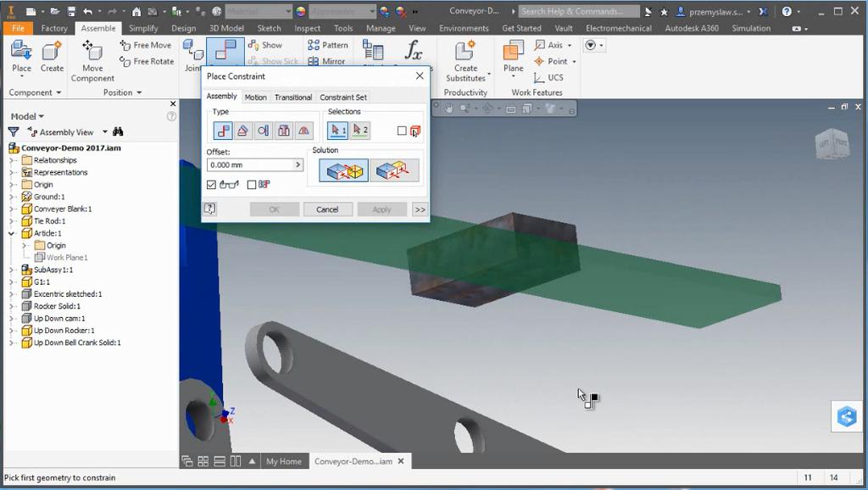Click the binoculars find icon in browser
This screenshot has height=490, width=868.
(x=118, y=131)
